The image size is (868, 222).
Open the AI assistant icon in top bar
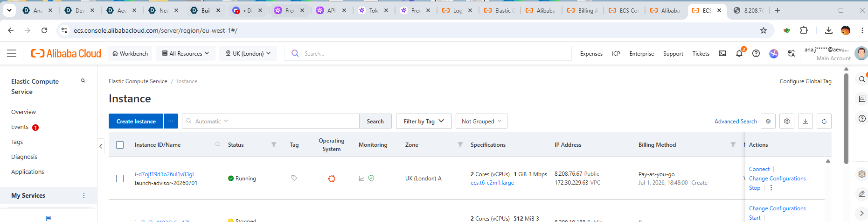click(x=774, y=53)
